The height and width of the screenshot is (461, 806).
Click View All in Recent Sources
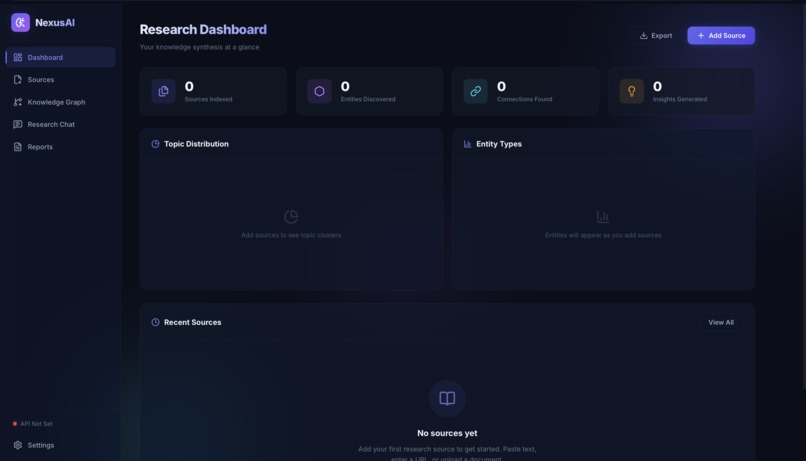(x=721, y=322)
